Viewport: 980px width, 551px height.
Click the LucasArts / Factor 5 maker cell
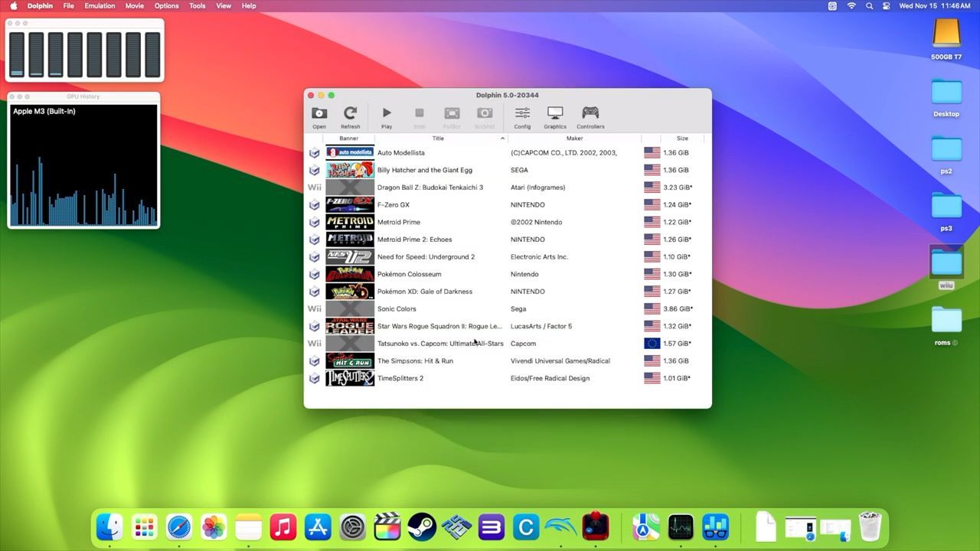[541, 326]
